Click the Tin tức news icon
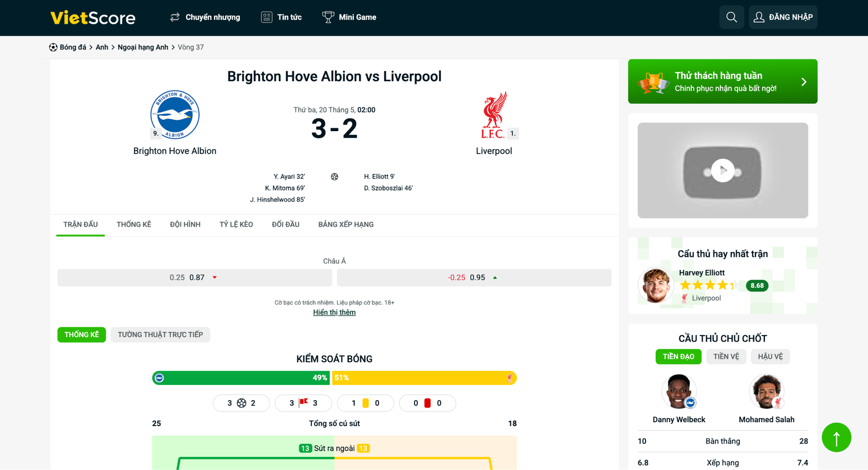Screen dimensions: 868x470 266,17
